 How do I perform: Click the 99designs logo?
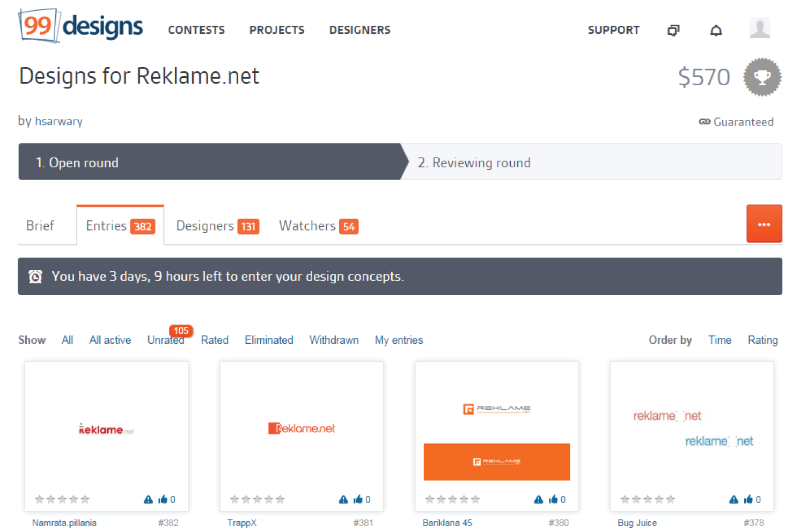(x=80, y=25)
